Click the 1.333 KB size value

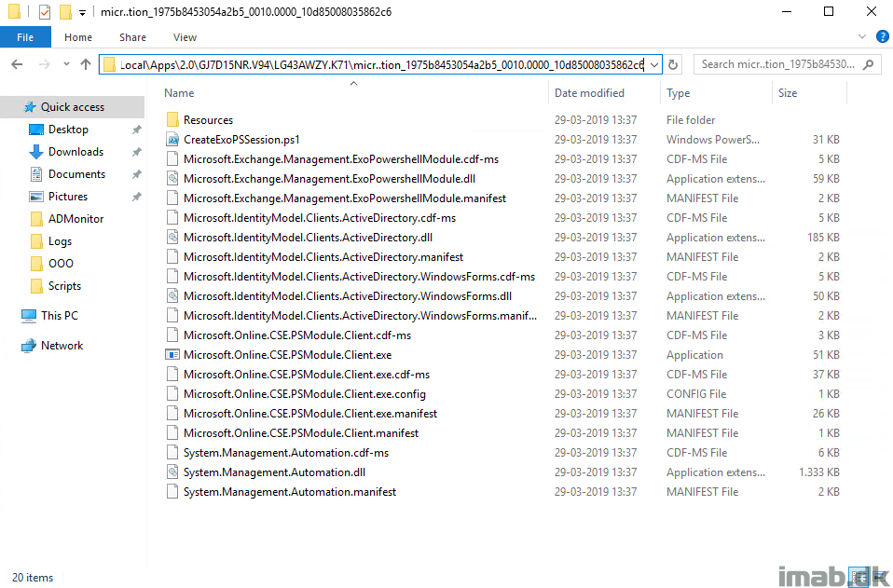pos(819,472)
